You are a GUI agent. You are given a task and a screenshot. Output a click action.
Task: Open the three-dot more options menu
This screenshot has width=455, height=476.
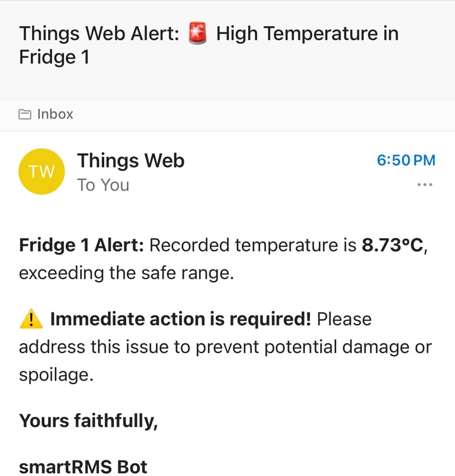[425, 185]
